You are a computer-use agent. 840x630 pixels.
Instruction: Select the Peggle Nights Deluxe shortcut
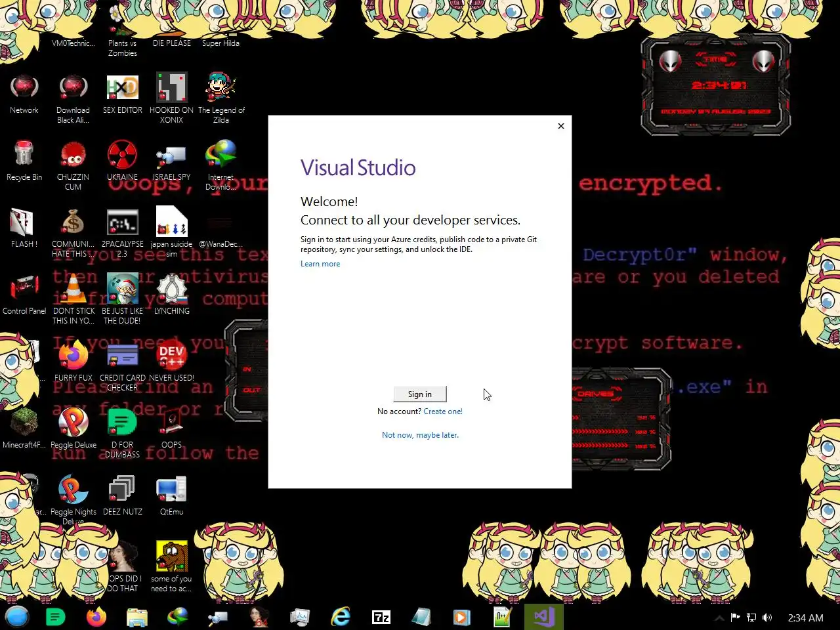tap(73, 499)
